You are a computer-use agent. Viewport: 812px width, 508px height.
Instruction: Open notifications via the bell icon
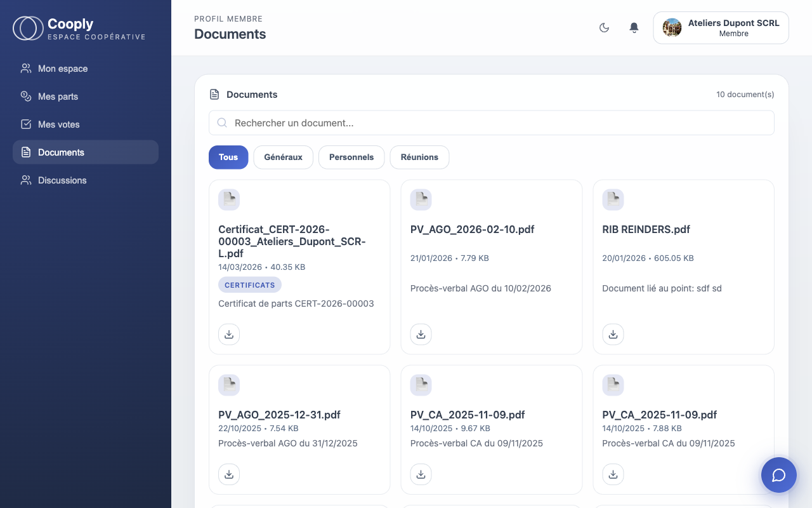coord(634,28)
